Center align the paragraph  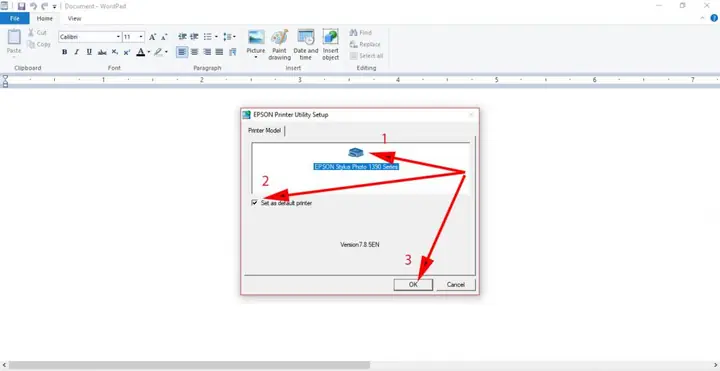point(195,52)
